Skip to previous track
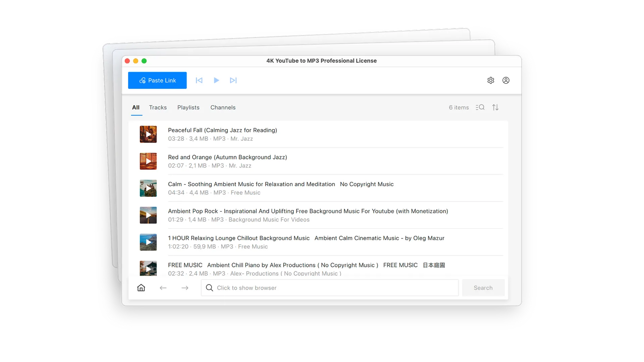The image size is (644, 362). point(199,80)
